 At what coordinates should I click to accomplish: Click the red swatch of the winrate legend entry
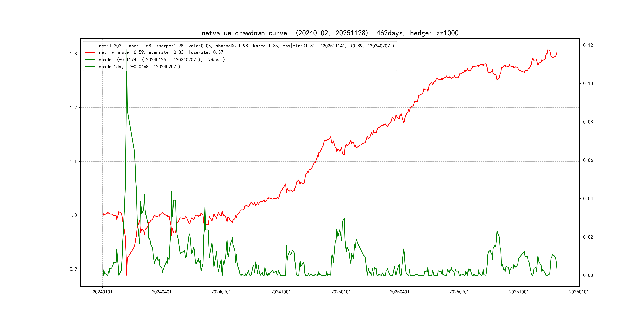90,52
